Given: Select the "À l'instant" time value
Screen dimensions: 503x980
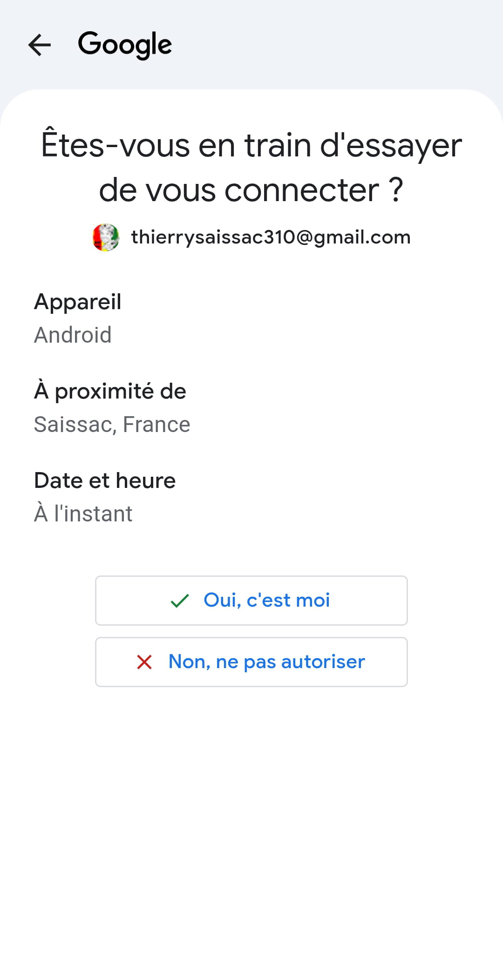Looking at the screenshot, I should pyautogui.click(x=83, y=514).
